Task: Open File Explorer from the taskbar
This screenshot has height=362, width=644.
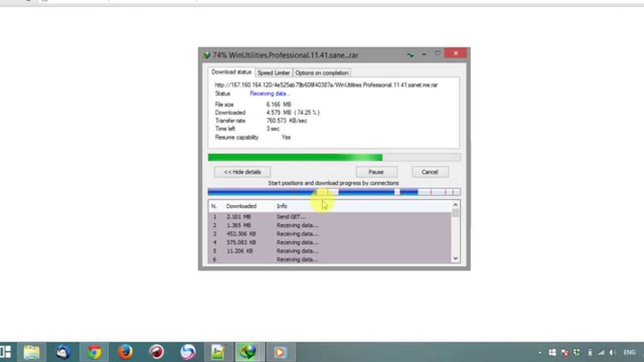Action: click(32, 352)
